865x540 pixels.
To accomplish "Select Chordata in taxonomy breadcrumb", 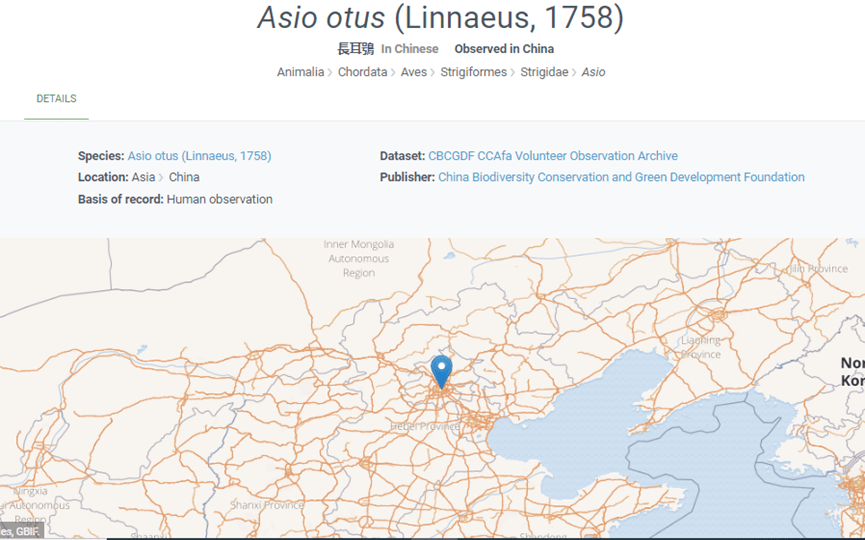I will pos(362,72).
